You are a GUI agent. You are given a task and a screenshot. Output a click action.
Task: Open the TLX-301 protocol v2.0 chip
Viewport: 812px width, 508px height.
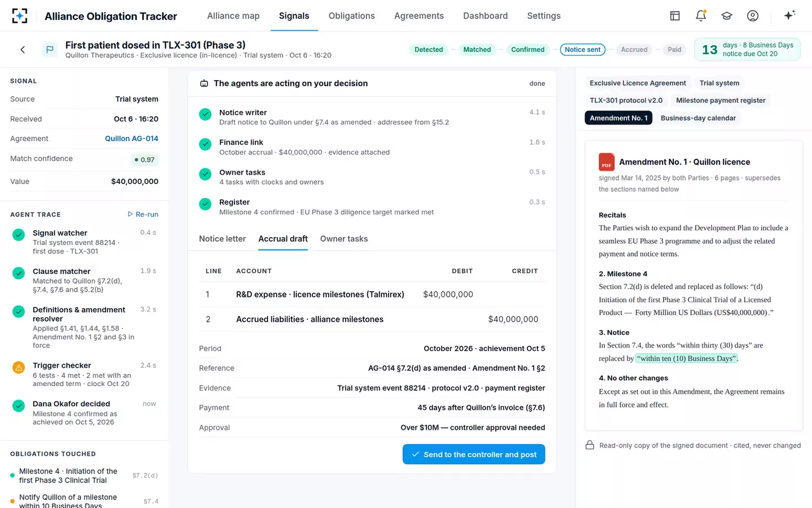(x=626, y=100)
